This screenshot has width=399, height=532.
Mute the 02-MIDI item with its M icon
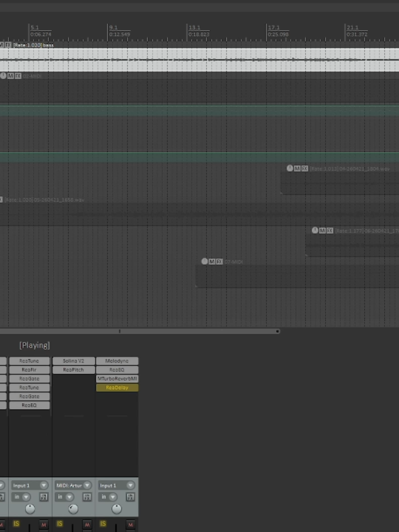point(10,76)
